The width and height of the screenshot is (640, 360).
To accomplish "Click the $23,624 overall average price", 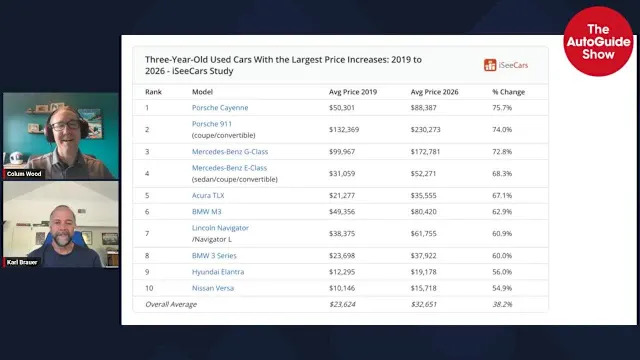I will click(x=342, y=304).
